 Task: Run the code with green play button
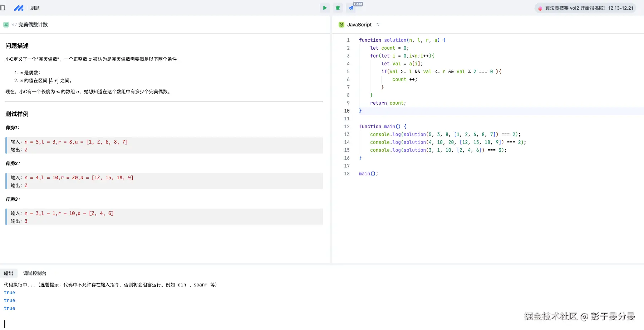point(325,8)
